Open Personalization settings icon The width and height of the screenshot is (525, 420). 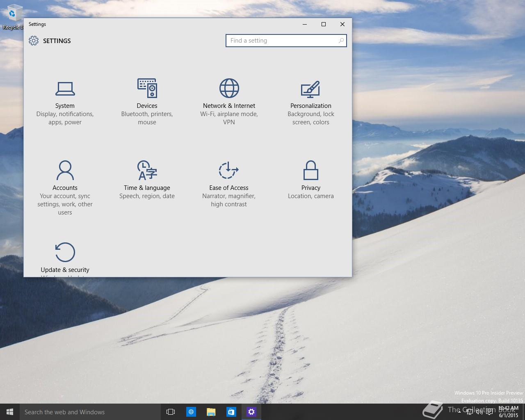pyautogui.click(x=310, y=89)
